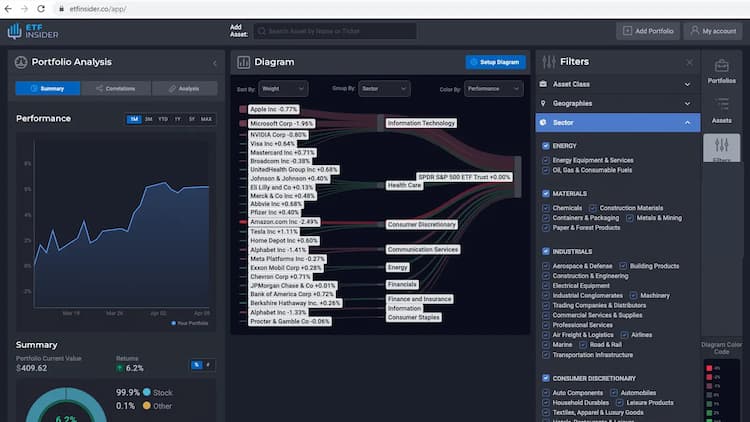Open the Group By Sector dropdown
The width and height of the screenshot is (750, 422).
tap(384, 89)
